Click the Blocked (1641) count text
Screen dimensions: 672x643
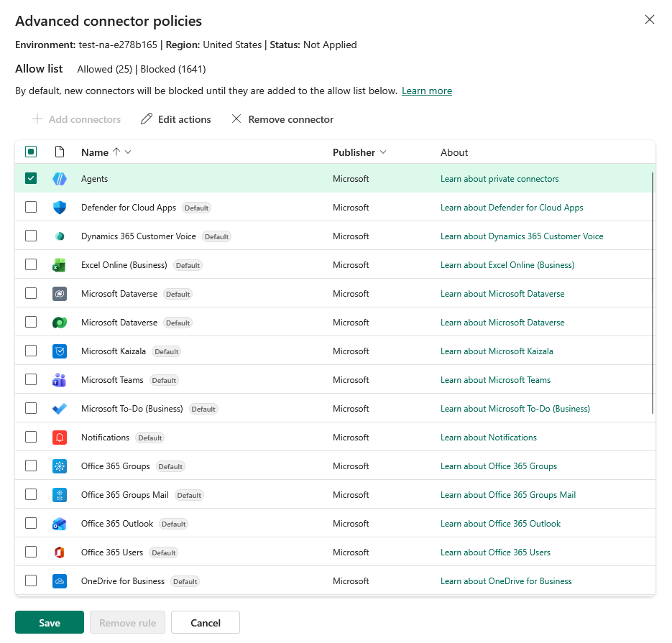coord(173,69)
